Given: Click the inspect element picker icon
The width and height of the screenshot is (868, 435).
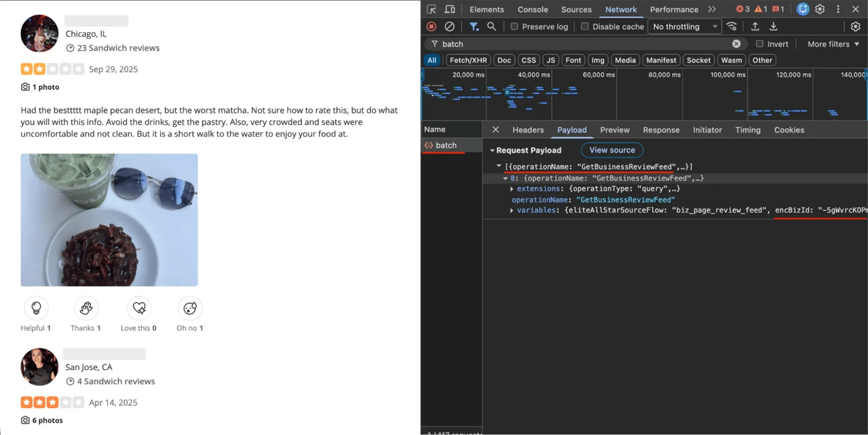Looking at the screenshot, I should 432,9.
